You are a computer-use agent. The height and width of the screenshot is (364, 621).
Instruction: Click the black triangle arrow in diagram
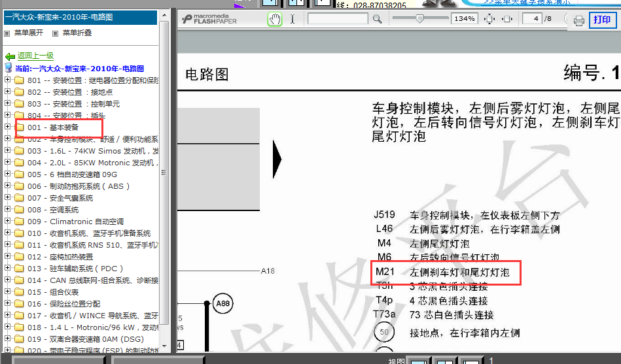pyautogui.click(x=277, y=159)
